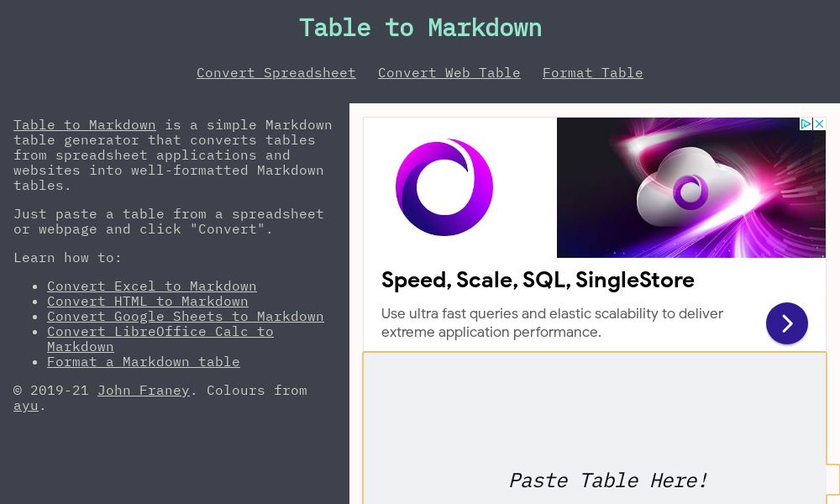Select Format Table in the navigation bar
The image size is (840, 504).
pyautogui.click(x=593, y=72)
